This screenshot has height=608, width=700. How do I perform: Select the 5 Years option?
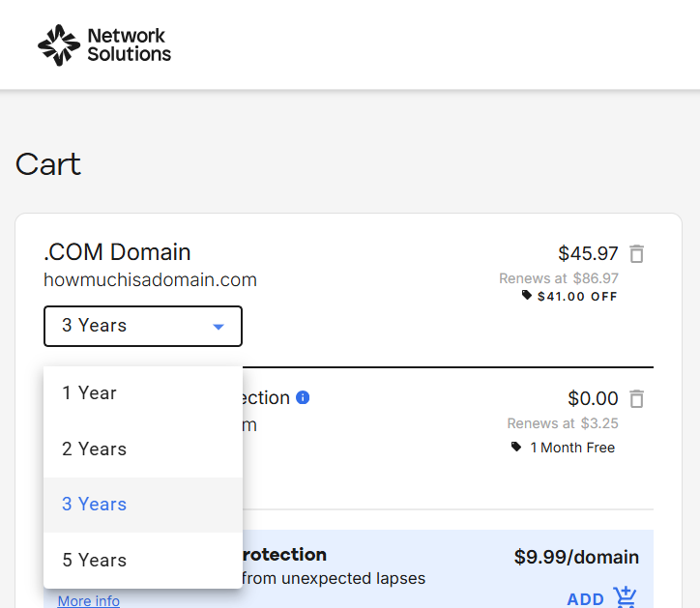[x=95, y=561]
